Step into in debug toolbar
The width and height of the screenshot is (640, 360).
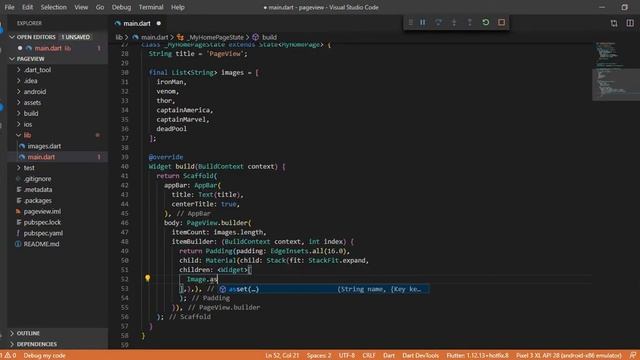(x=454, y=22)
